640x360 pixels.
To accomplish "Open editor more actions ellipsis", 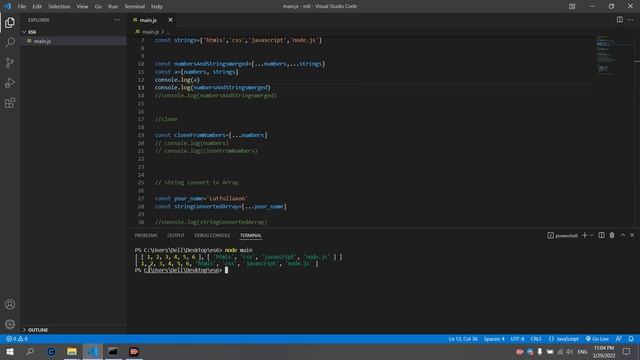I will 631,20.
